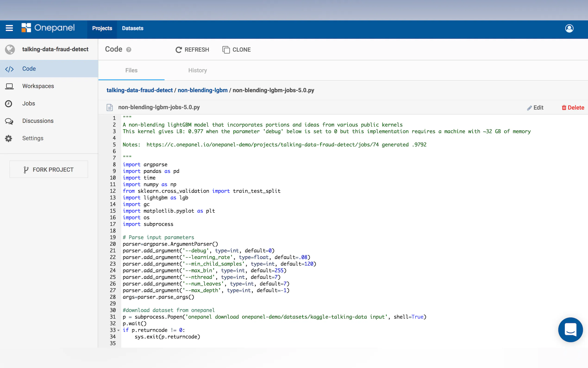Open the Datasets top navigation item
Image resolution: width=588 pixels, height=368 pixels.
[132, 29]
